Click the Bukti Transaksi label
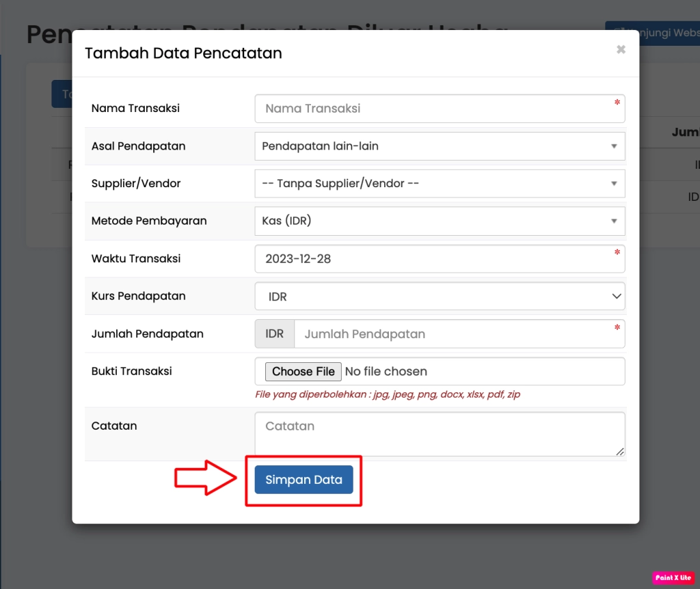Viewport: 700px width, 589px height. coord(132,372)
